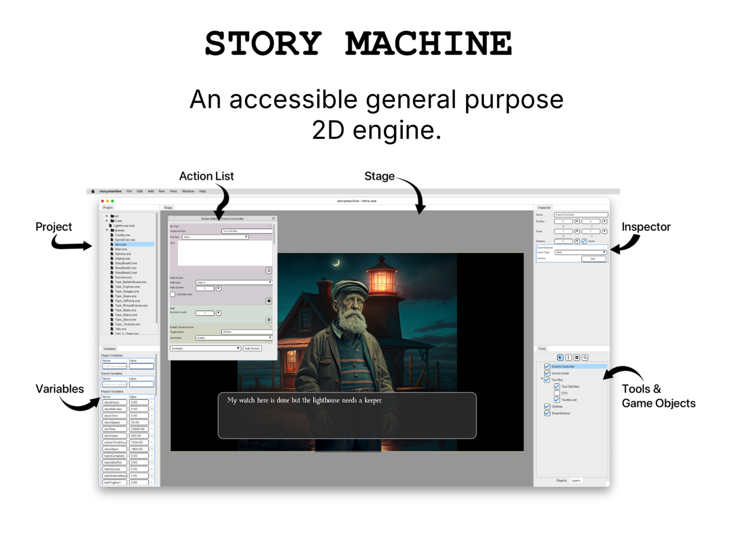Screen dimensions: 739x560
Task: Open the Event Type dropdown in Inspector
Action: [581, 252]
